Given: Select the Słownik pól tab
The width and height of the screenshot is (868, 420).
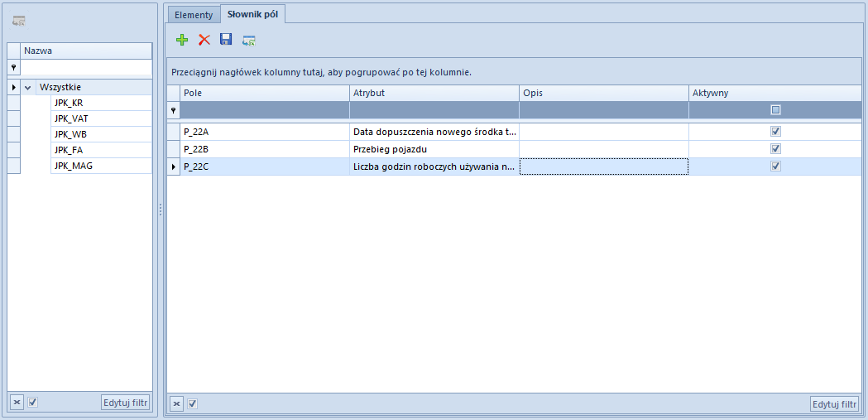Looking at the screenshot, I should point(252,14).
